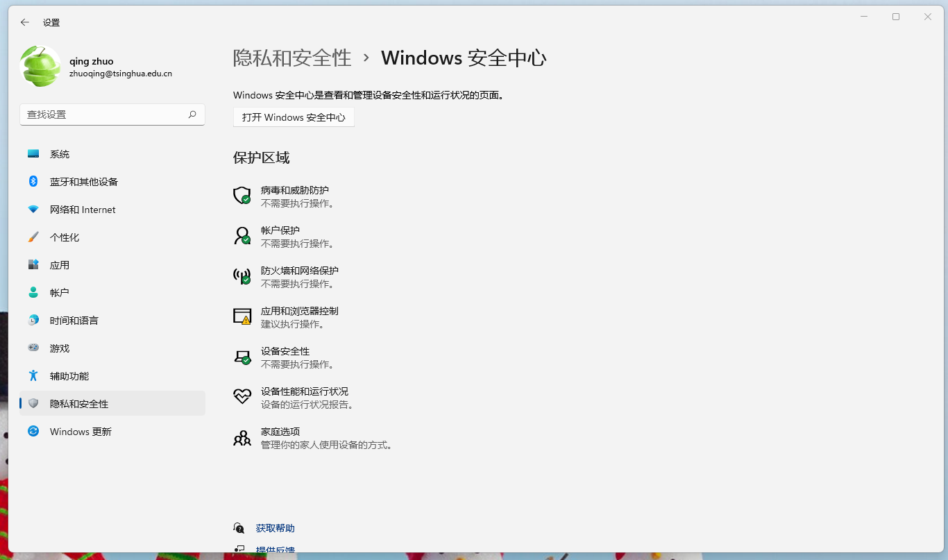
Task: Click the 应用和浏览器控制 window warning icon
Action: click(x=242, y=316)
